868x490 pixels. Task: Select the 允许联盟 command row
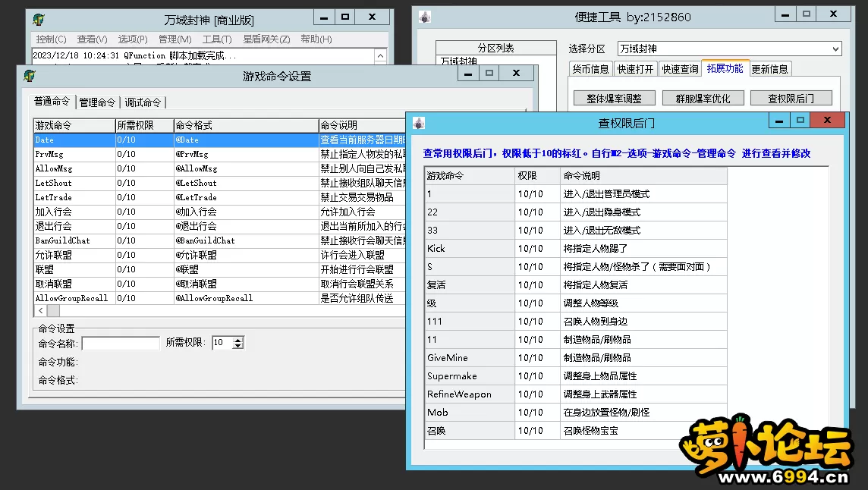pos(220,256)
